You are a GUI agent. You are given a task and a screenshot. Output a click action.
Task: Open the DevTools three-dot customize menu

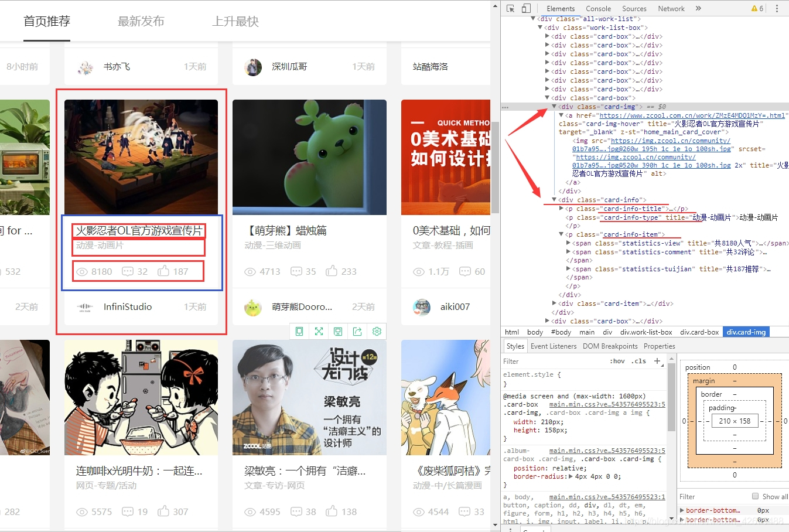[x=777, y=8]
